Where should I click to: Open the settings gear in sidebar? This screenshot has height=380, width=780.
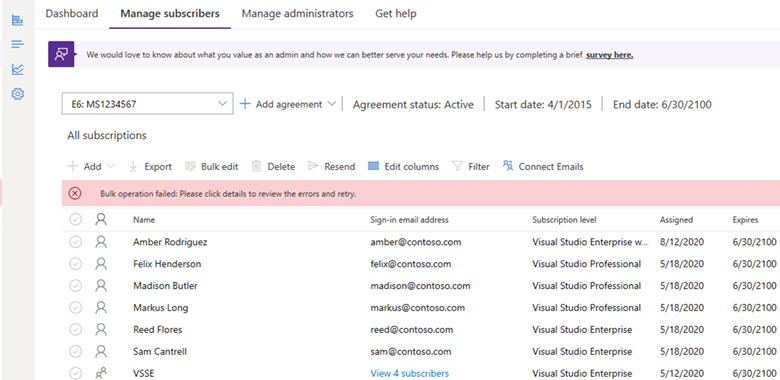tap(17, 94)
